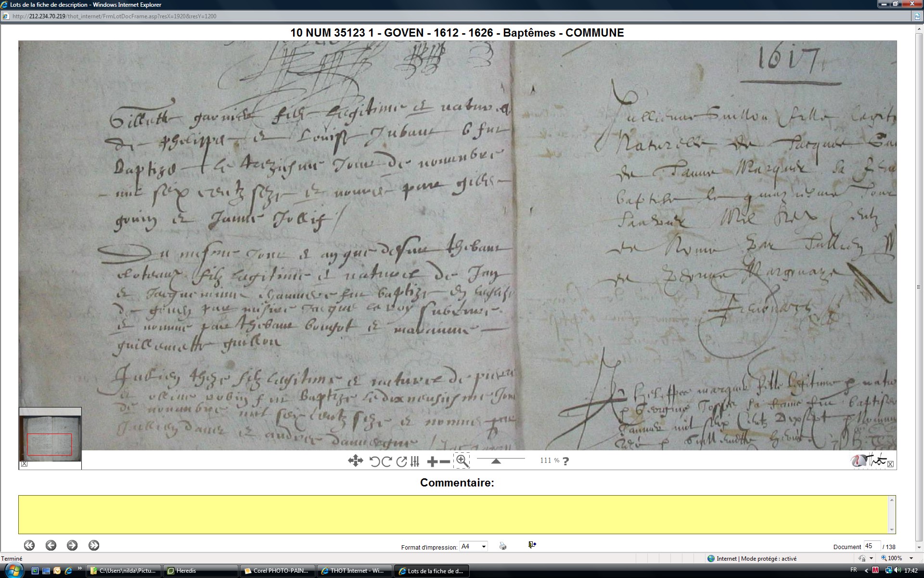Click the print icon
This screenshot has height=578, width=924.
coord(503,546)
